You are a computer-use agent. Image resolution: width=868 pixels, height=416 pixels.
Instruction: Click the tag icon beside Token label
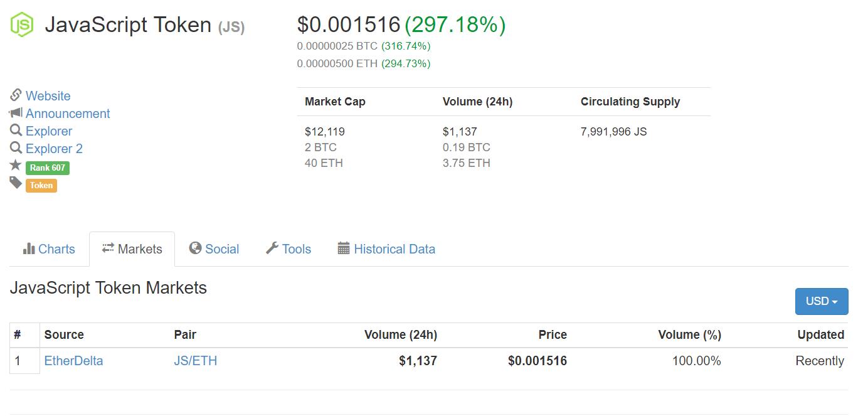coord(16,183)
